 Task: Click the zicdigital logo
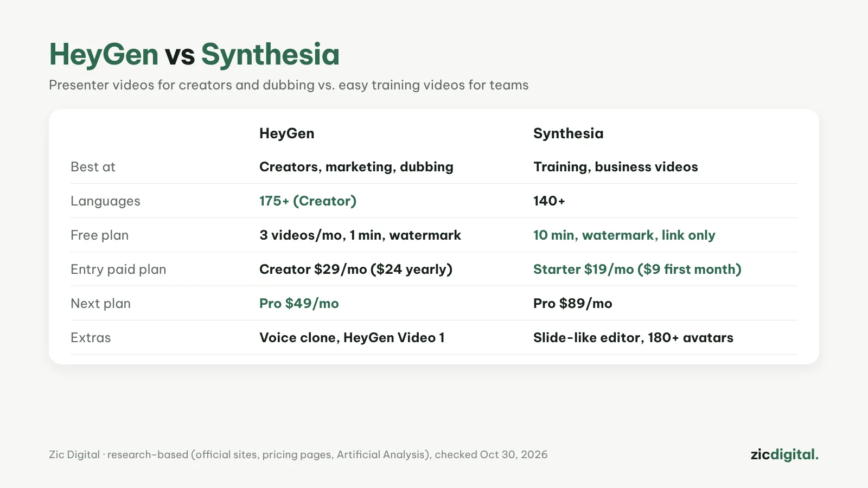(x=784, y=454)
